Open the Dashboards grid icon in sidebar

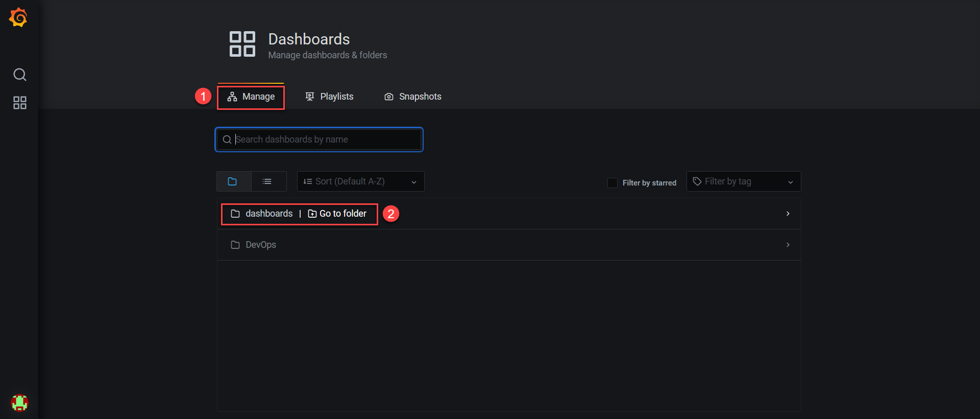(x=20, y=103)
